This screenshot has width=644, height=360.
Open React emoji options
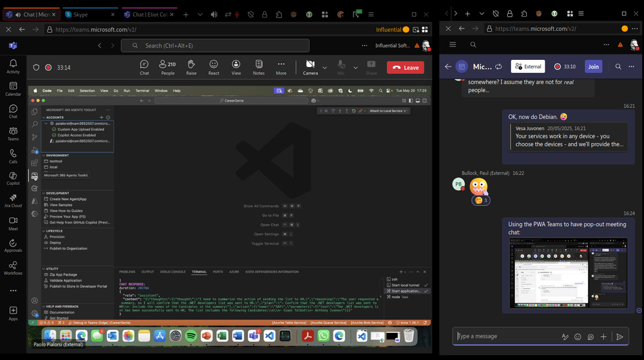213,68
